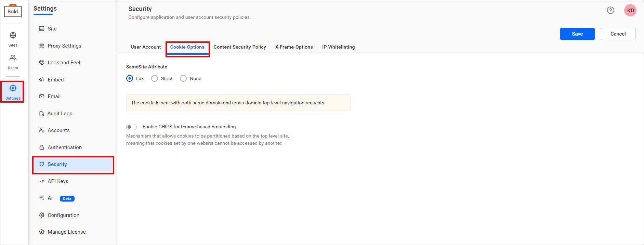The width and height of the screenshot is (644, 245).
Task: Open the IP Whitelisting tab
Action: click(338, 47)
